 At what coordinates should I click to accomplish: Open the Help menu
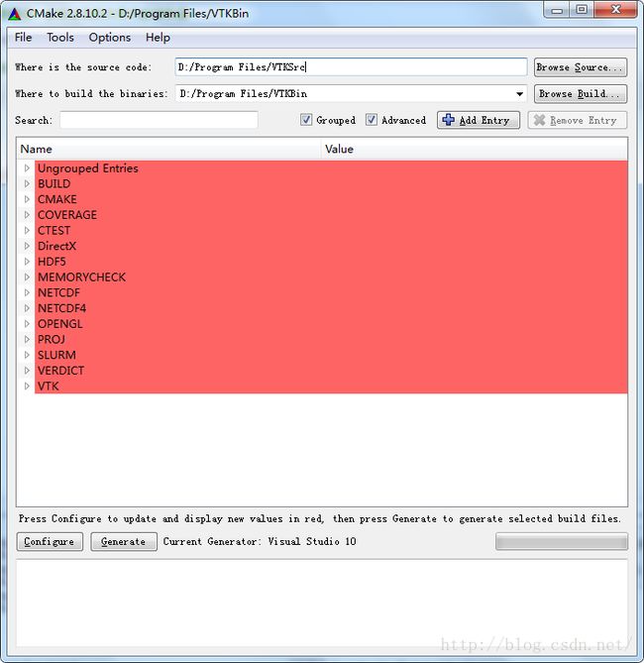click(158, 38)
